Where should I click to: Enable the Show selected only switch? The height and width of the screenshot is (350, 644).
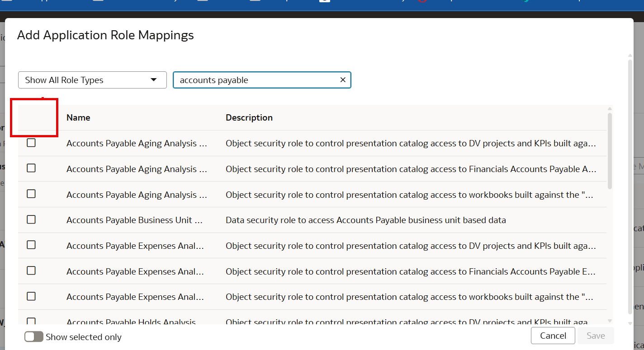[x=34, y=337]
